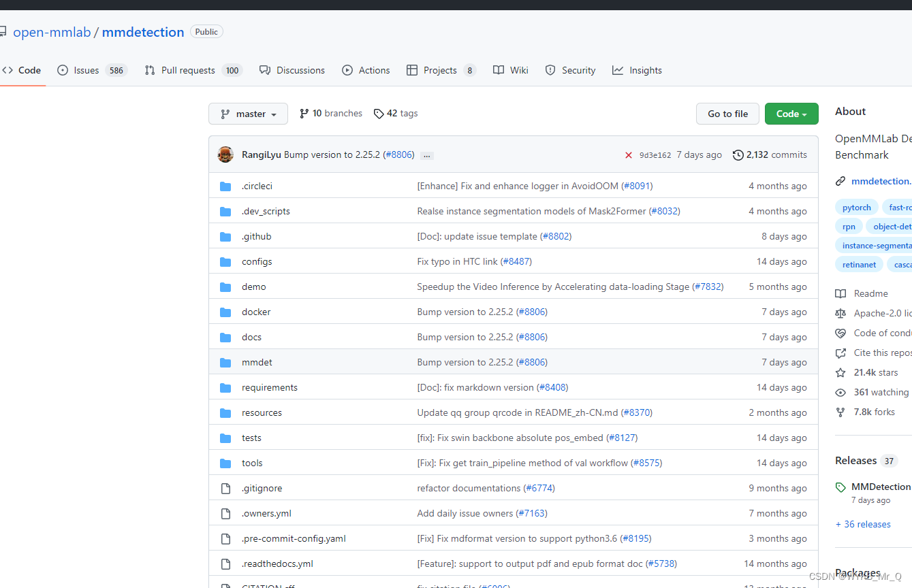Open the green Code dropdown button
The width and height of the screenshot is (912, 588).
point(791,114)
